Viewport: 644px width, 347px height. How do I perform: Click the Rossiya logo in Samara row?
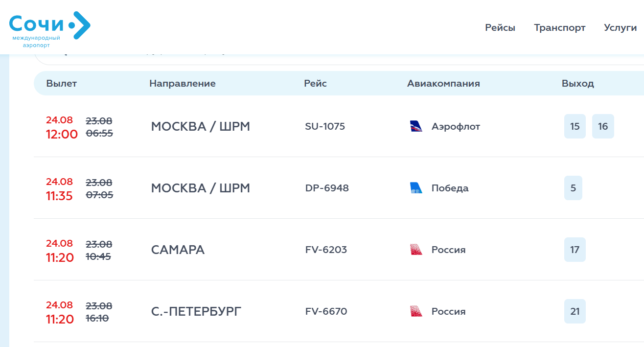[416, 250]
